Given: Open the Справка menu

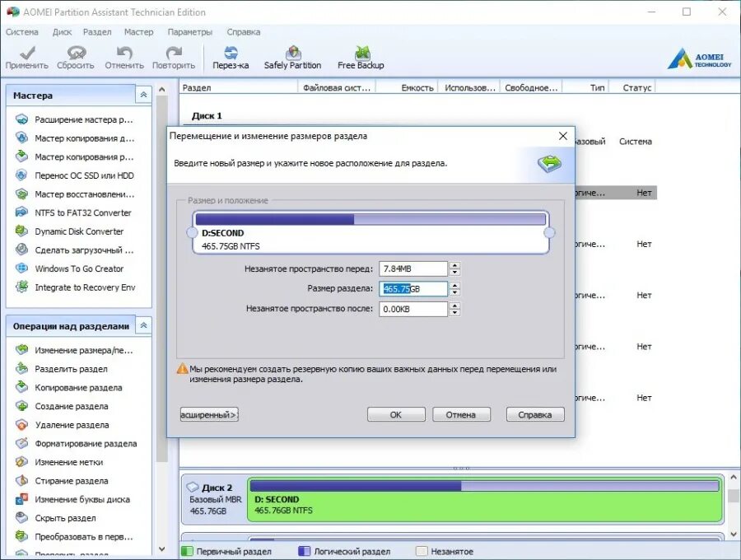Looking at the screenshot, I should (x=244, y=31).
